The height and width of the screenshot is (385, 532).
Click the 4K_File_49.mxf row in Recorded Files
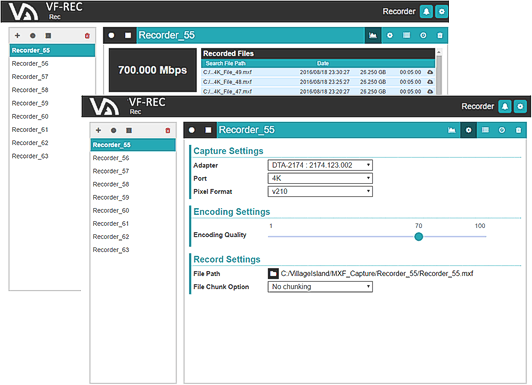coord(318,72)
